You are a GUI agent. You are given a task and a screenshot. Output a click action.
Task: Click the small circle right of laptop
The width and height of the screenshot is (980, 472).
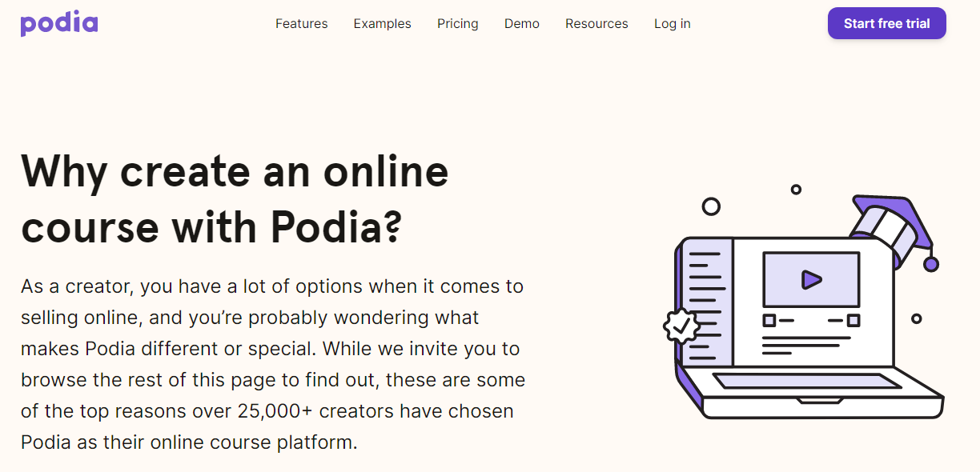point(917,318)
